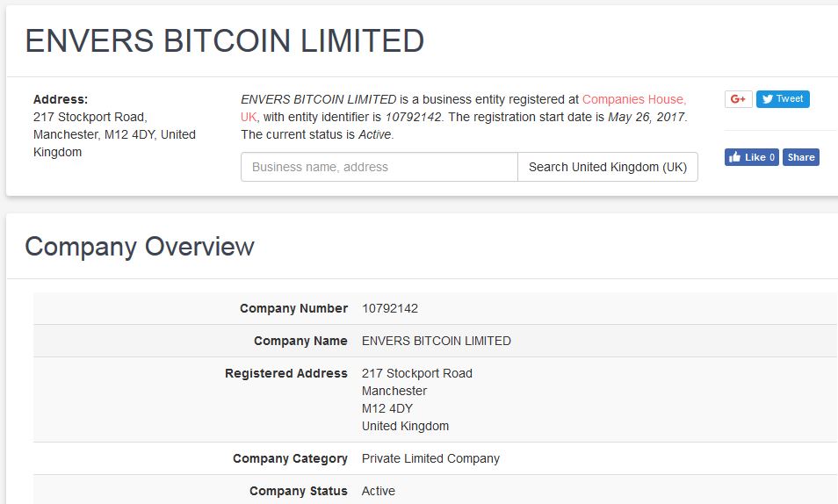This screenshot has height=504, width=838.
Task: Focus the Business name, address search field
Action: [379, 167]
